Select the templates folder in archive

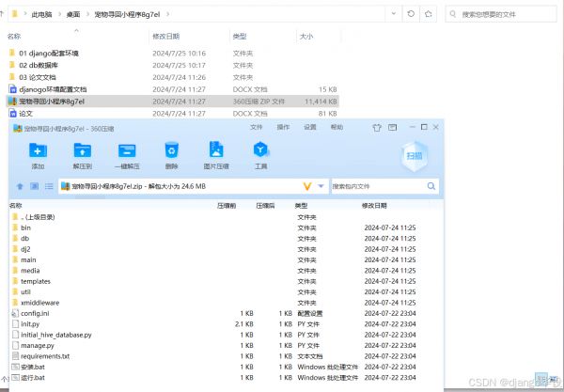click(36, 281)
